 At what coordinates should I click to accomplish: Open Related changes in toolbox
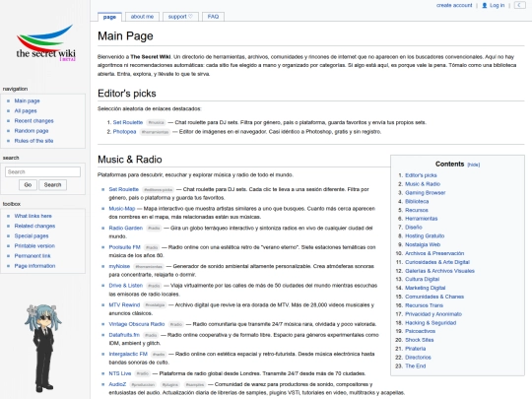point(34,226)
